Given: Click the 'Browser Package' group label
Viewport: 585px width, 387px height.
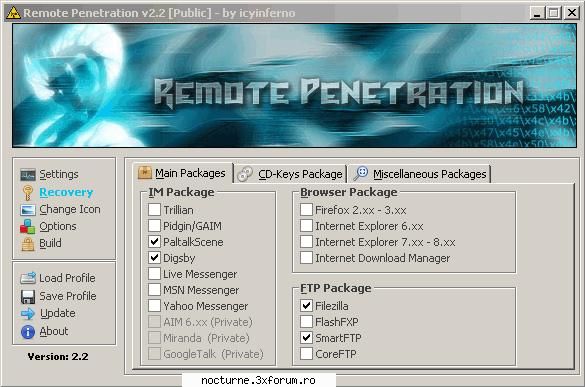Looking at the screenshot, I should [x=348, y=192].
